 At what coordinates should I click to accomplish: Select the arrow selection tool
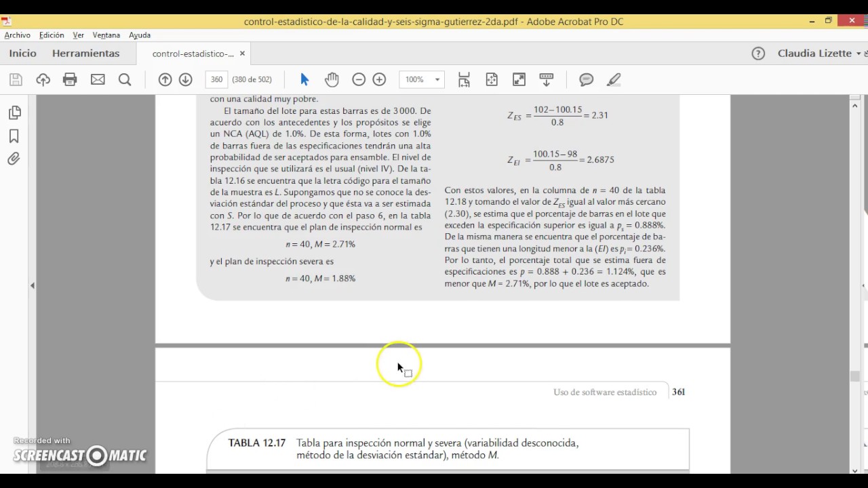(304, 80)
